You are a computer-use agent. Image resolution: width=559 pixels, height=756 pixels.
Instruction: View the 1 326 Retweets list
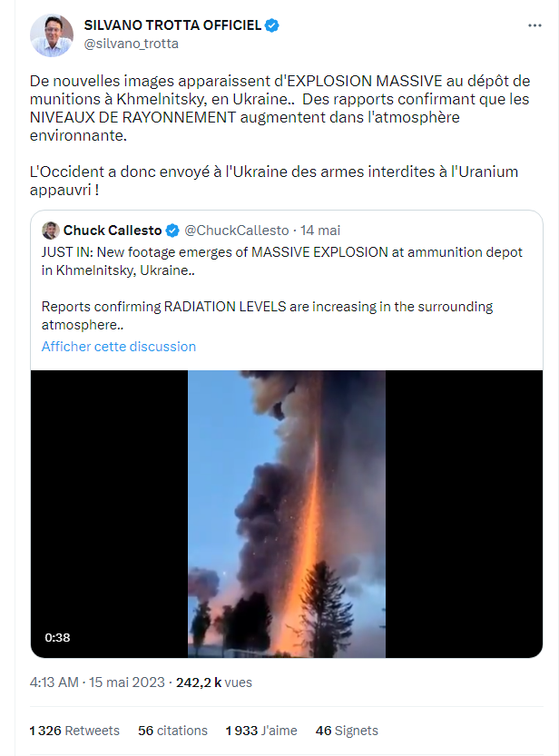pos(74,731)
